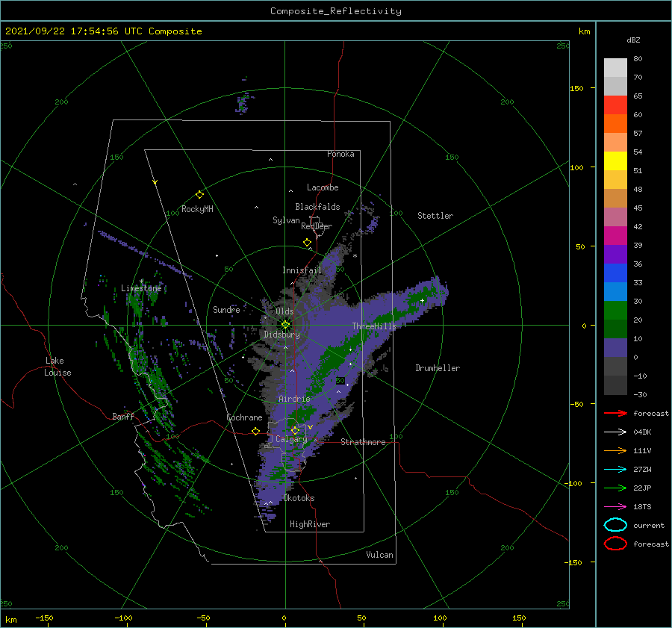Image resolution: width=672 pixels, height=628 pixels.
Task: Click the white asterisk marker east of Innisfail
Action: tap(355, 256)
